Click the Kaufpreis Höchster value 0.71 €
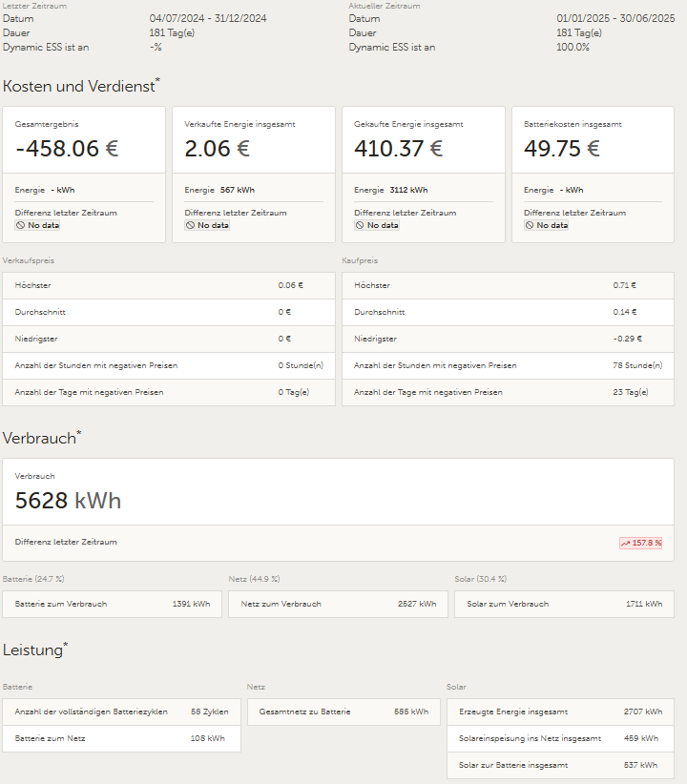The image size is (687, 784). coord(624,285)
